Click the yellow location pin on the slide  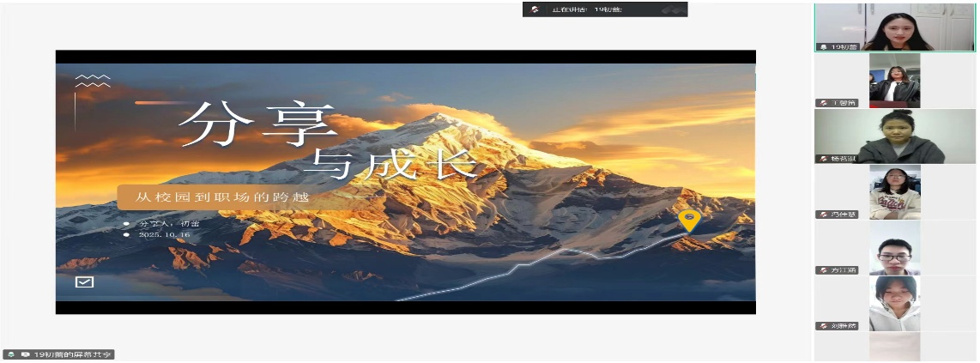pos(688,221)
